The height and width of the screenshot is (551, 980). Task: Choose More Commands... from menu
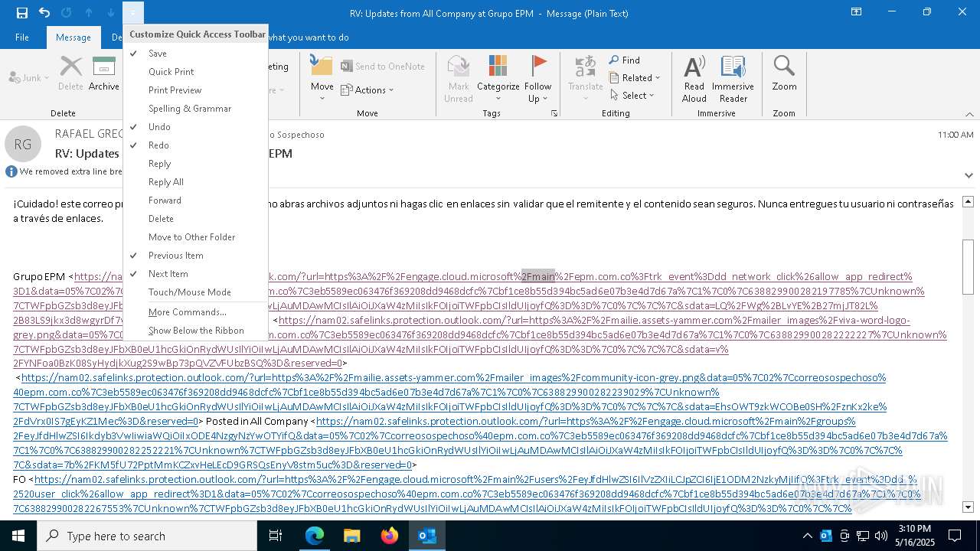[196, 312]
